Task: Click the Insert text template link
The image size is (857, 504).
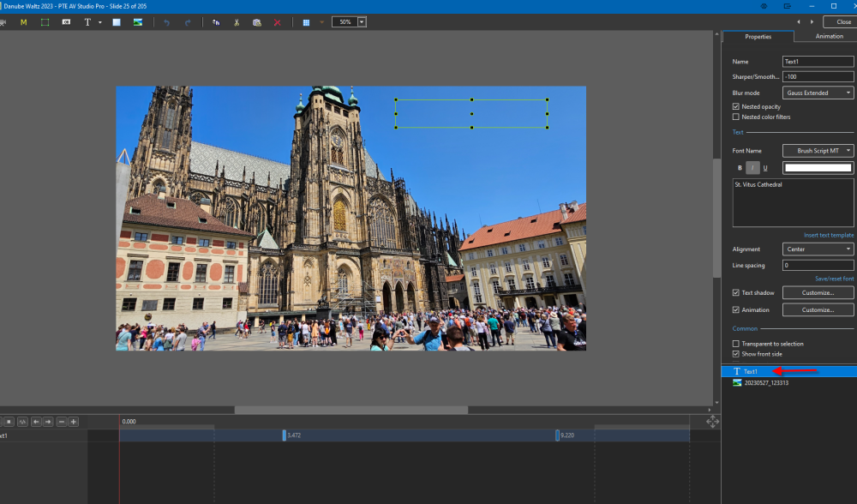Action: coord(828,235)
